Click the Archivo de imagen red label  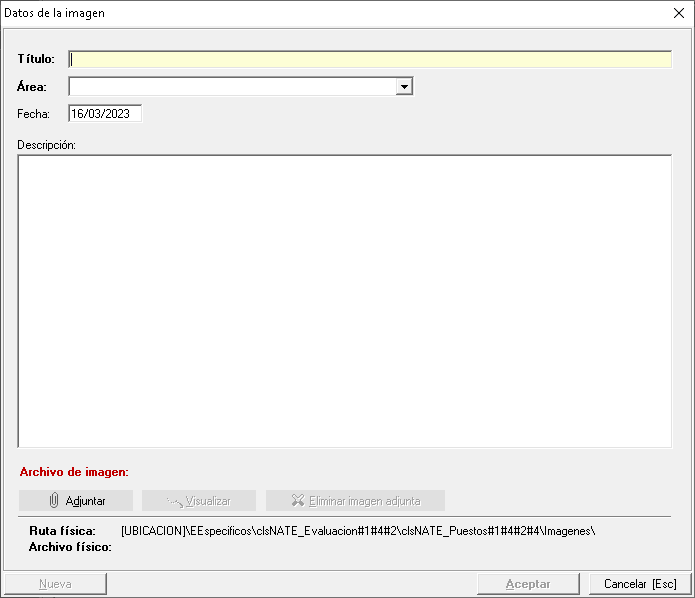point(74,472)
